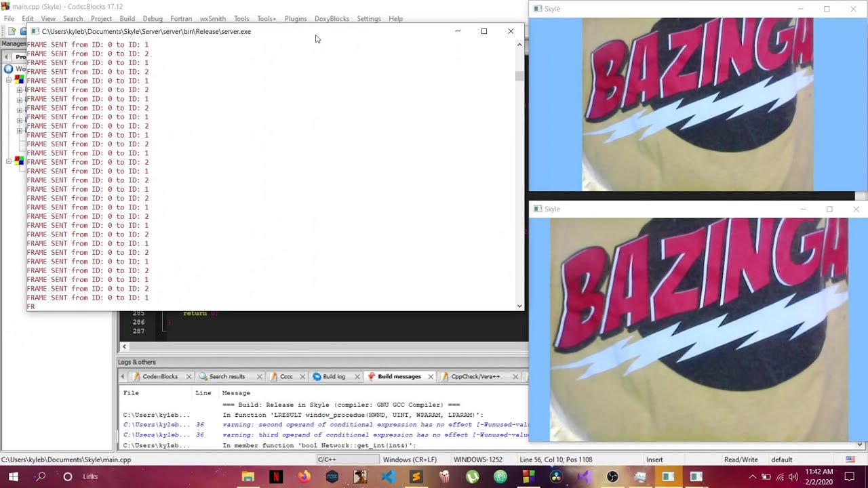Click the server.exe console window title icon
This screenshot has height=488, width=868.
pyautogui.click(x=35, y=31)
